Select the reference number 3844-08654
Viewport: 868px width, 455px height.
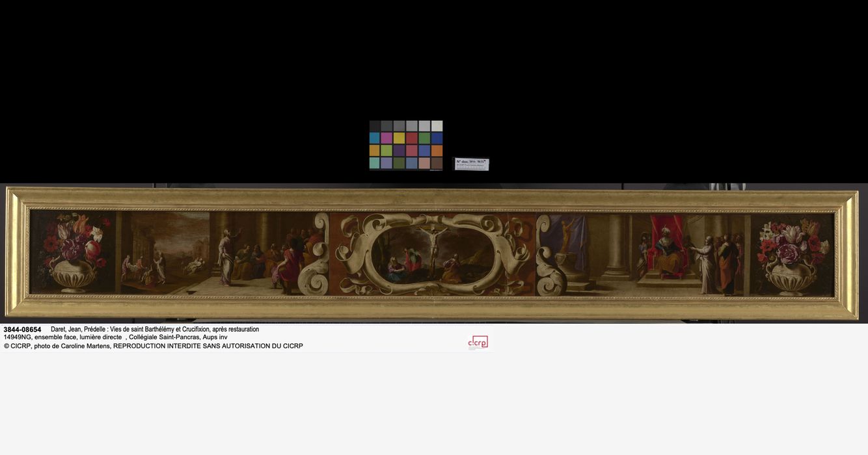pos(22,330)
